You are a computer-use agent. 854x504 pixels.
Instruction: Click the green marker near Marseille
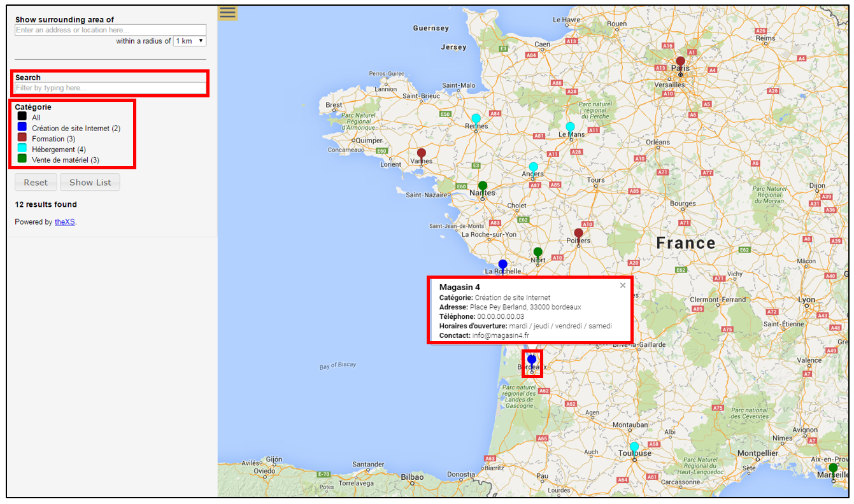[x=833, y=467]
